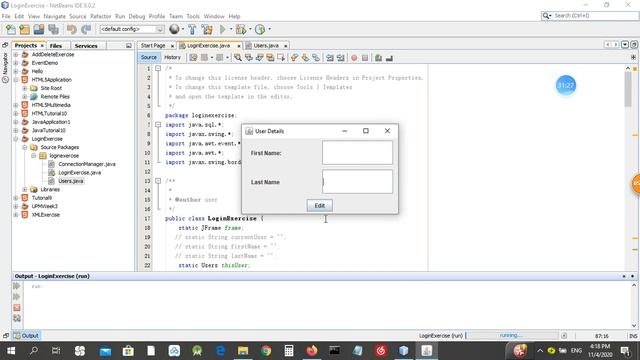Click the Firefox icon in taskbar
640x360 pixels.
click(x=312, y=351)
